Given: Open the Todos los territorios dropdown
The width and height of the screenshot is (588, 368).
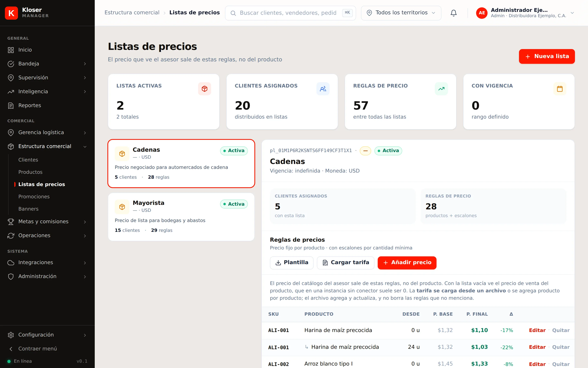Looking at the screenshot, I should pos(401,13).
